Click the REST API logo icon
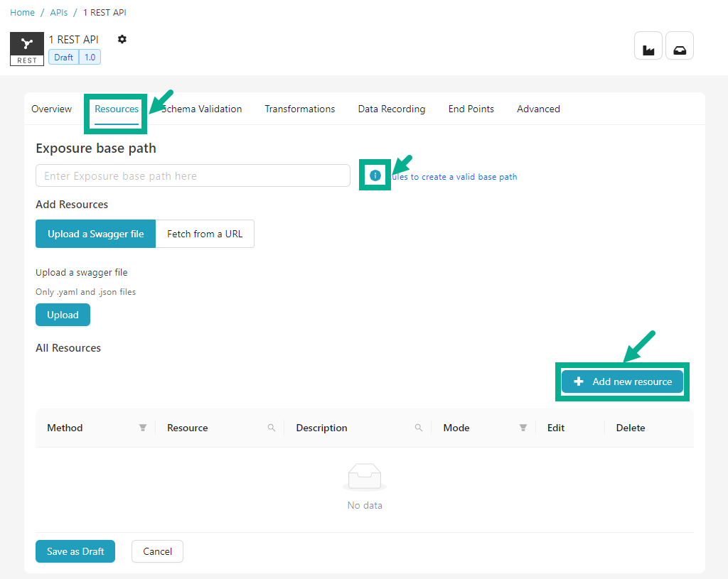The height and width of the screenshot is (579, 728). [27, 48]
